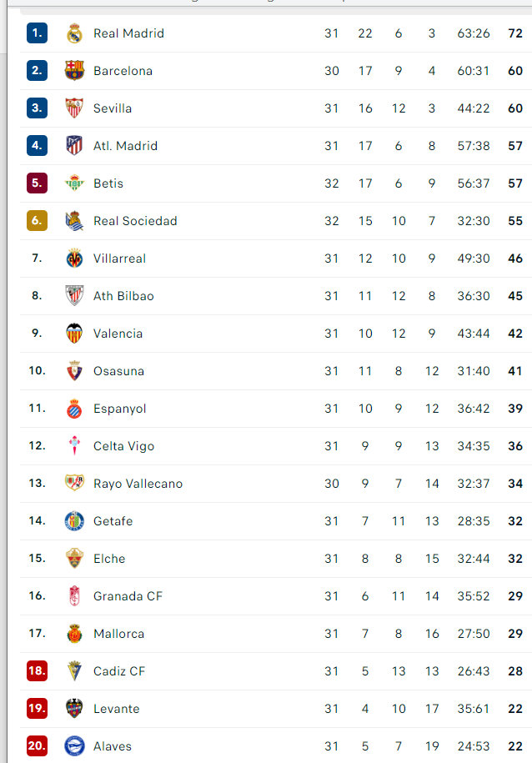Click the Sevilla club crest

pyautogui.click(x=74, y=108)
